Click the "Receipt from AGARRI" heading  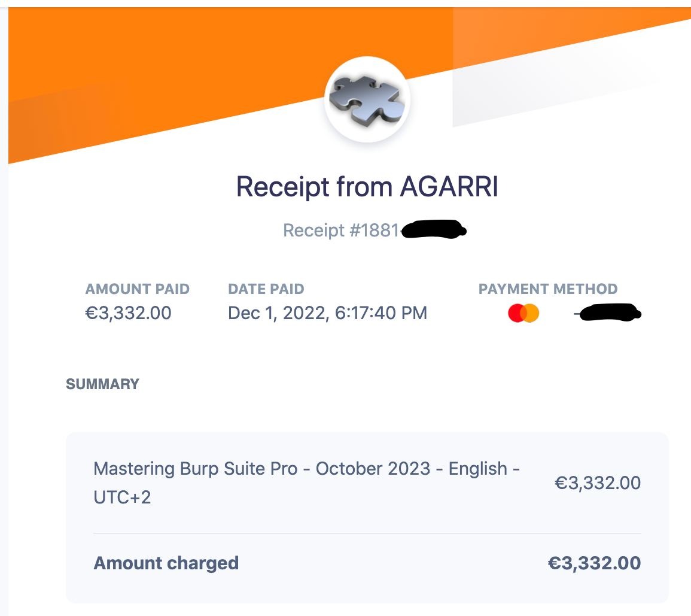[367, 187]
